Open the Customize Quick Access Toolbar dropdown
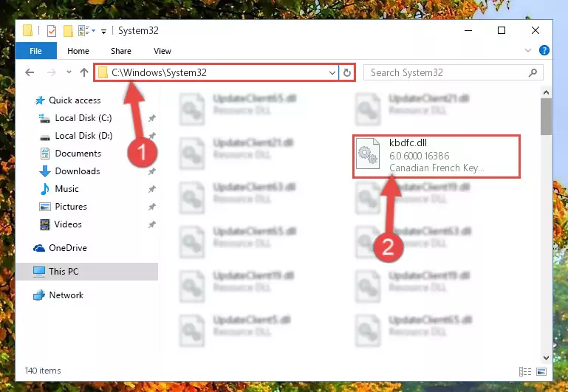Screen dimensions: 568x392 click(x=103, y=32)
